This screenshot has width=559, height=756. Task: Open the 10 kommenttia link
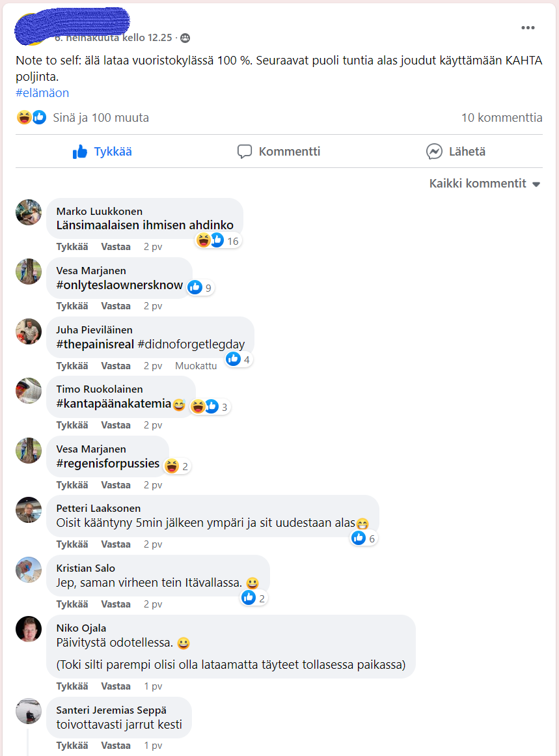502,118
